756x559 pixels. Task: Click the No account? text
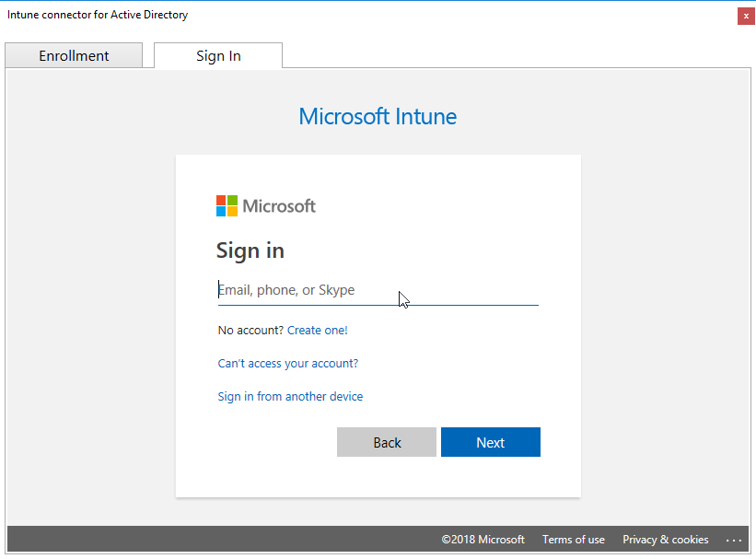250,331
